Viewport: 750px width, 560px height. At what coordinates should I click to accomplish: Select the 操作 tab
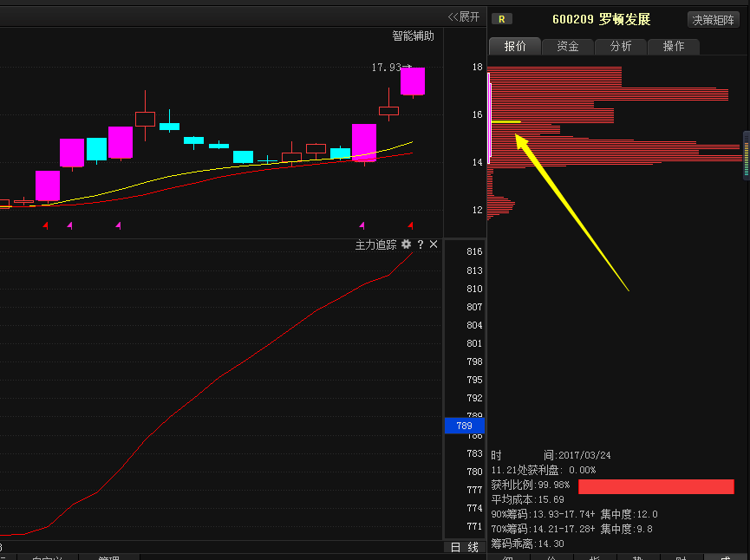click(x=674, y=46)
